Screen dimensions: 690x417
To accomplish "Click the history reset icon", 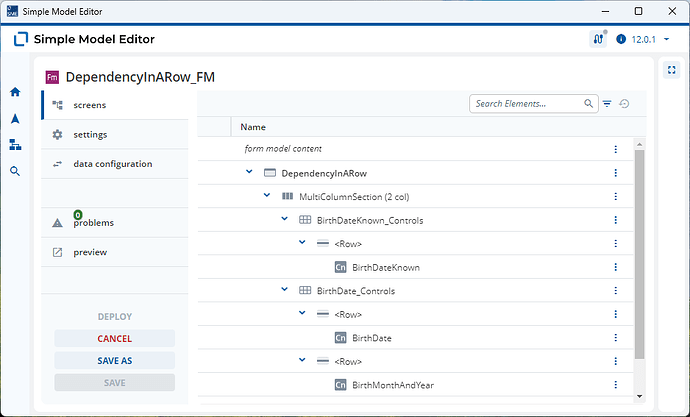I will [x=624, y=104].
